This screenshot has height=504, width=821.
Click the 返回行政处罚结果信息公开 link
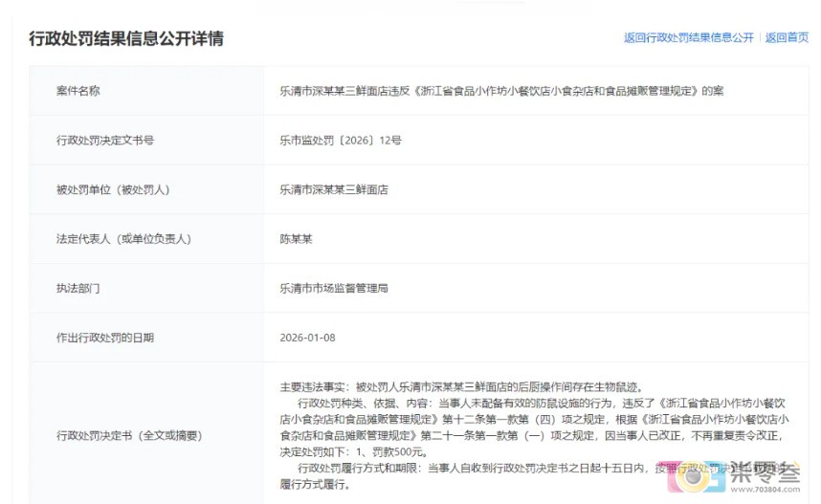tap(689, 37)
